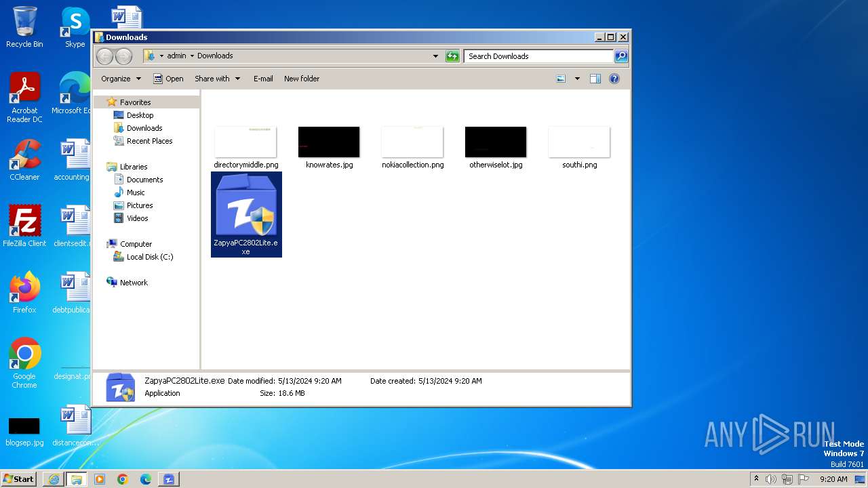868x488 pixels.
Task: Open the Videos library
Action: tap(137, 218)
